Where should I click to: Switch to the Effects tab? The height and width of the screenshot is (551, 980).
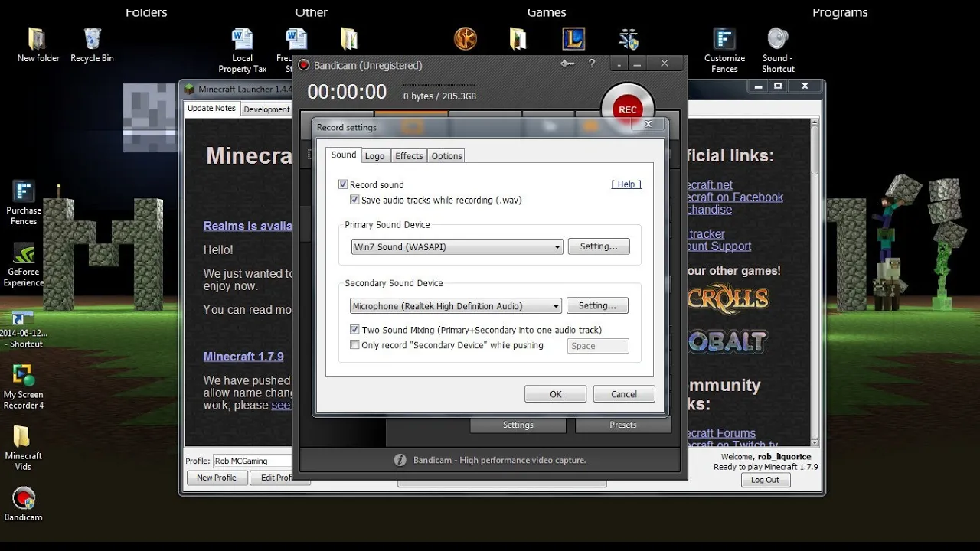(x=409, y=156)
